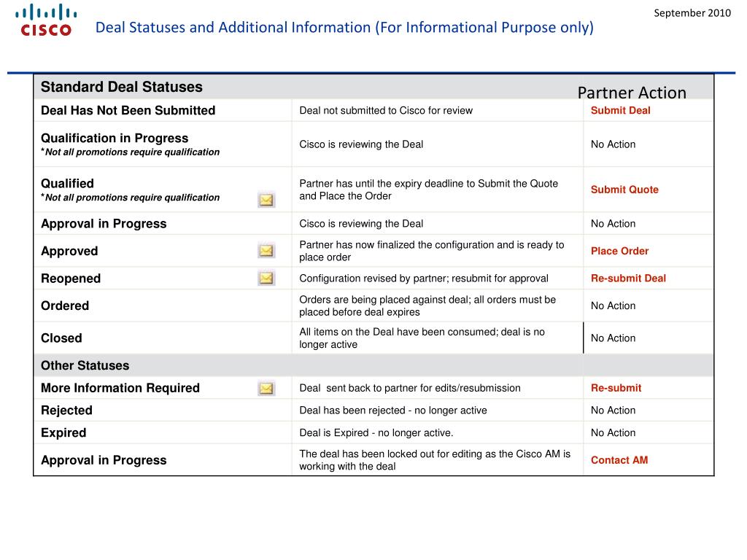
Task: Click No Action in the Expired row
Action: [613, 433]
